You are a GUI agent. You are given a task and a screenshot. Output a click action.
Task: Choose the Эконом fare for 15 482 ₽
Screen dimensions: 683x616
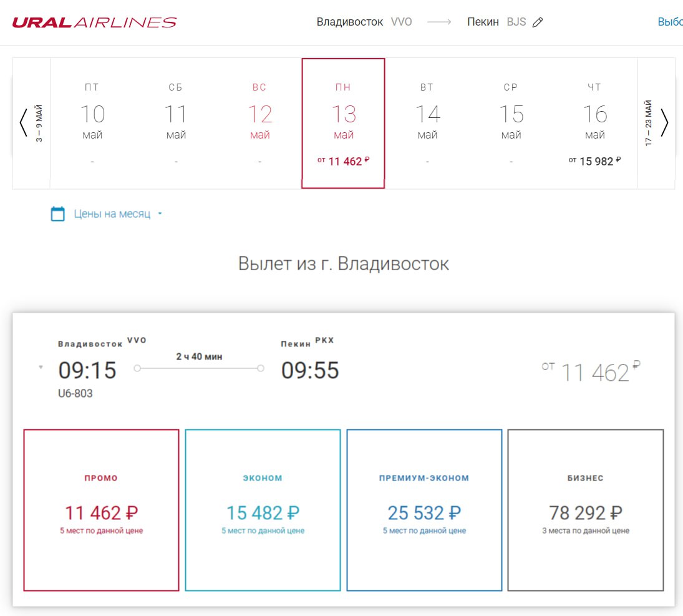(263, 510)
